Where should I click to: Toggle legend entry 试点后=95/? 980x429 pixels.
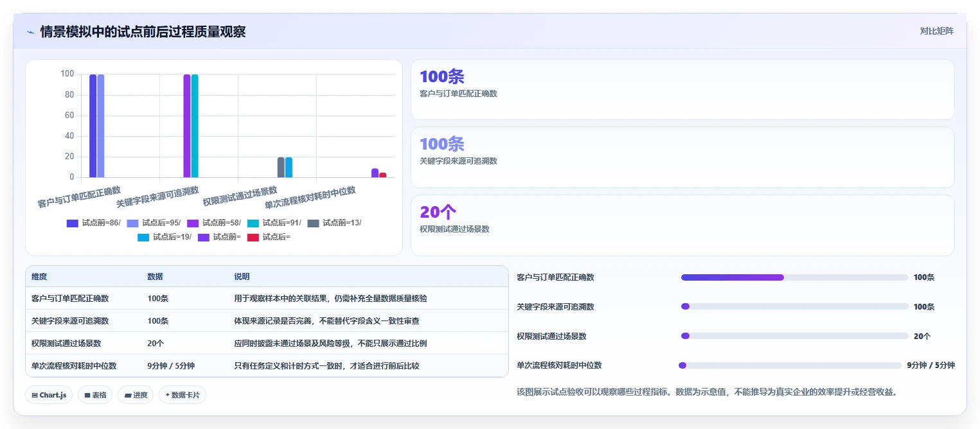click(x=154, y=223)
